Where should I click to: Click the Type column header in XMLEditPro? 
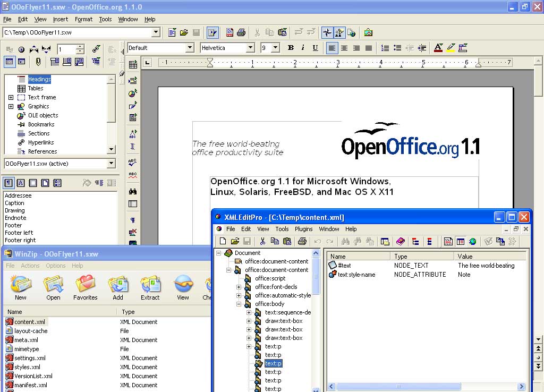point(422,256)
